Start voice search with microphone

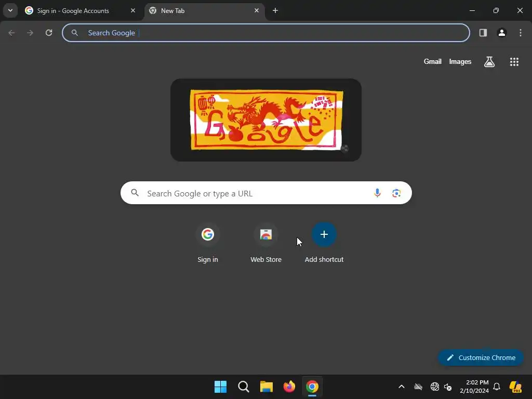pos(377,193)
